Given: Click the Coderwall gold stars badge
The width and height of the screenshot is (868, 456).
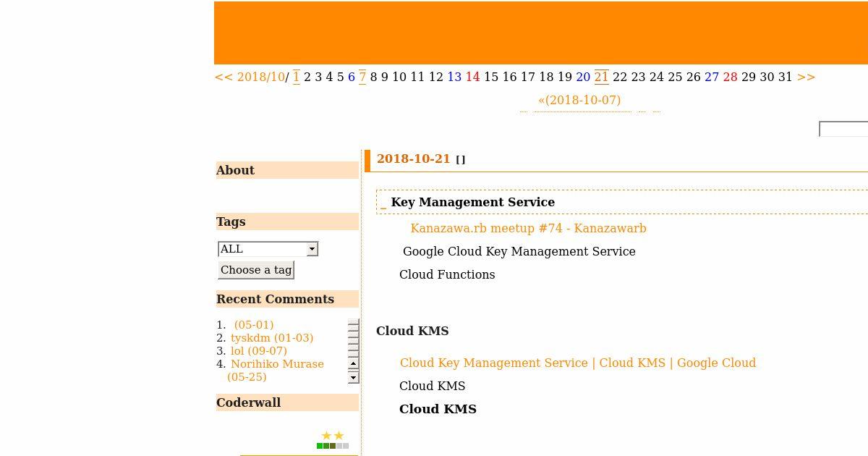Looking at the screenshot, I should [333, 436].
